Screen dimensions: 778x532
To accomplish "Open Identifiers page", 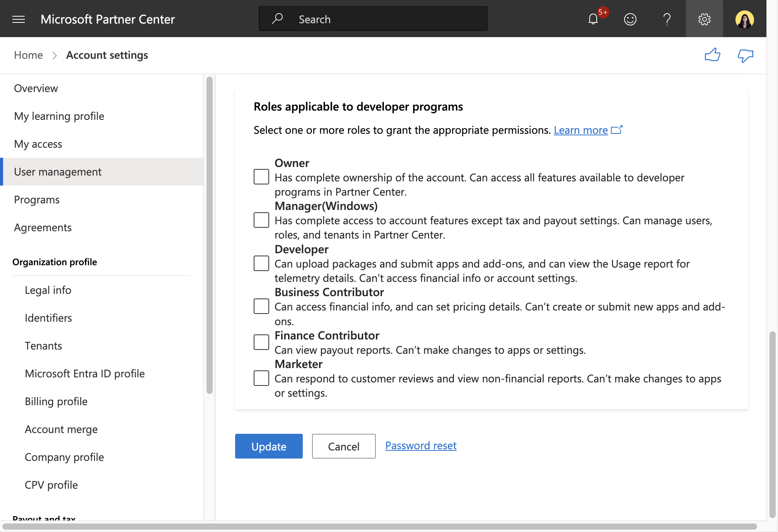I will [102, 318].
